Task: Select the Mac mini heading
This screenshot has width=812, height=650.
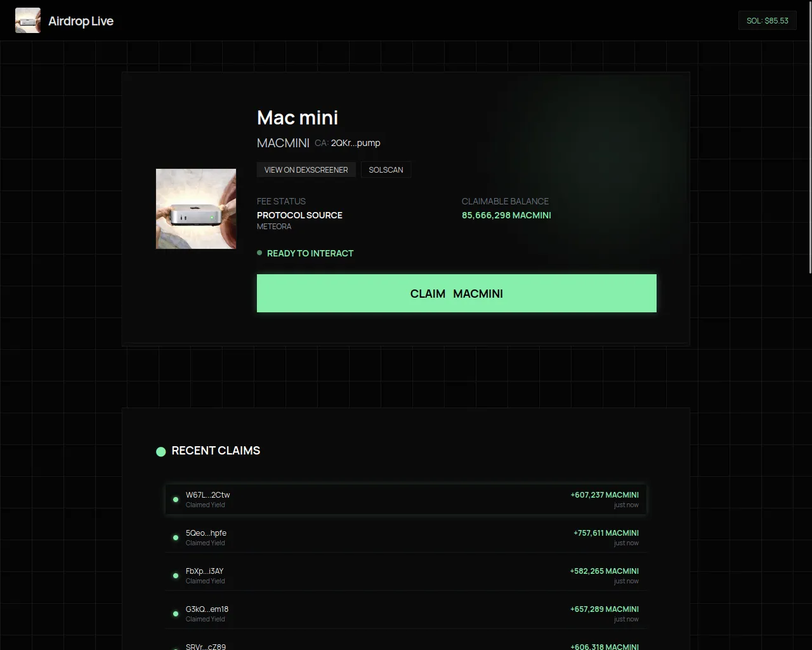Action: pyautogui.click(x=298, y=117)
